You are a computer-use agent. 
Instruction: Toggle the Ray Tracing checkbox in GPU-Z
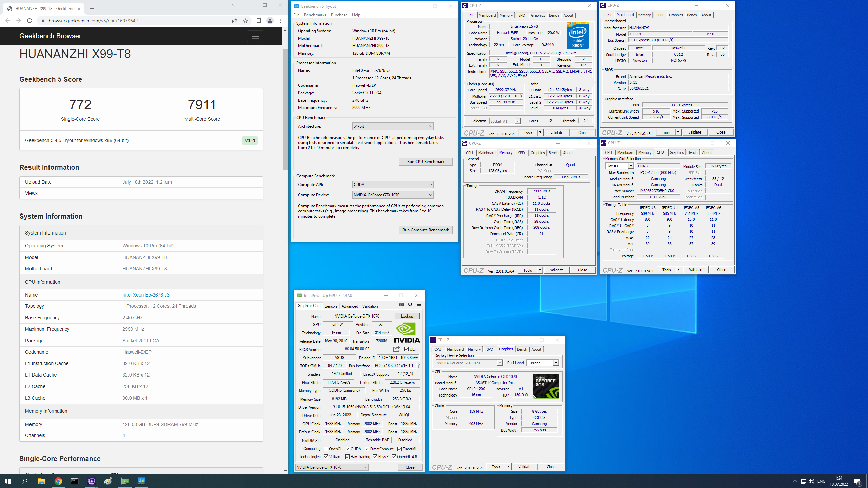click(347, 456)
